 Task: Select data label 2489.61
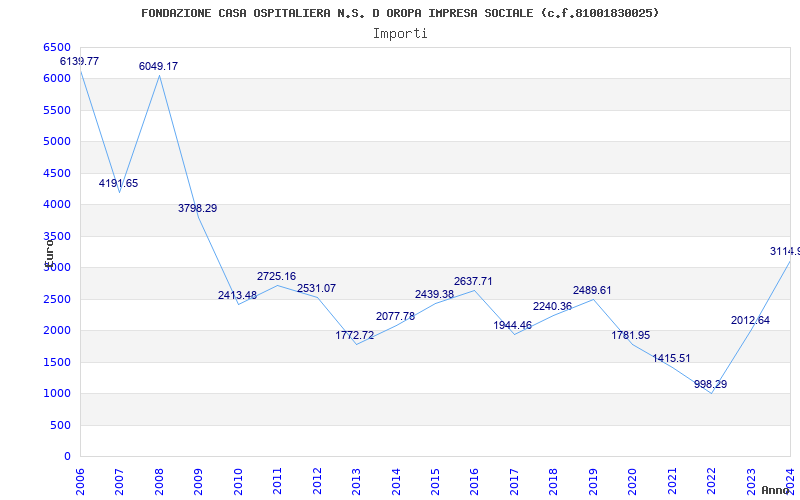click(x=592, y=290)
